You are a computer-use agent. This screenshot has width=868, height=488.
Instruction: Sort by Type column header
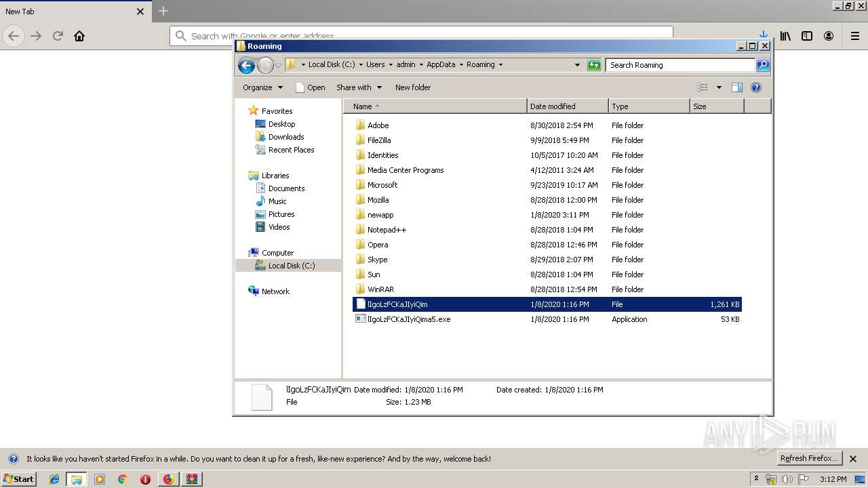tap(649, 106)
